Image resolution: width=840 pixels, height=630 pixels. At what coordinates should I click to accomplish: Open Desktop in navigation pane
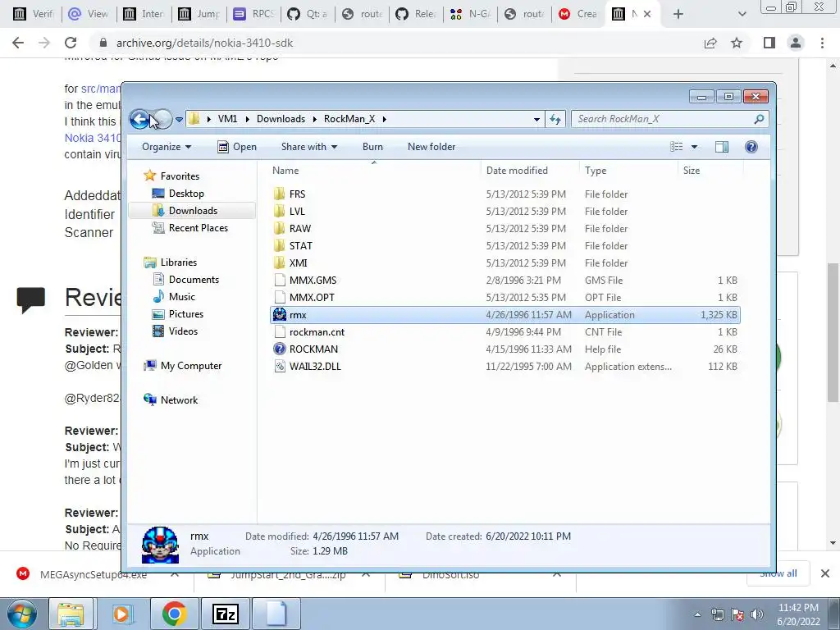tap(178, 193)
